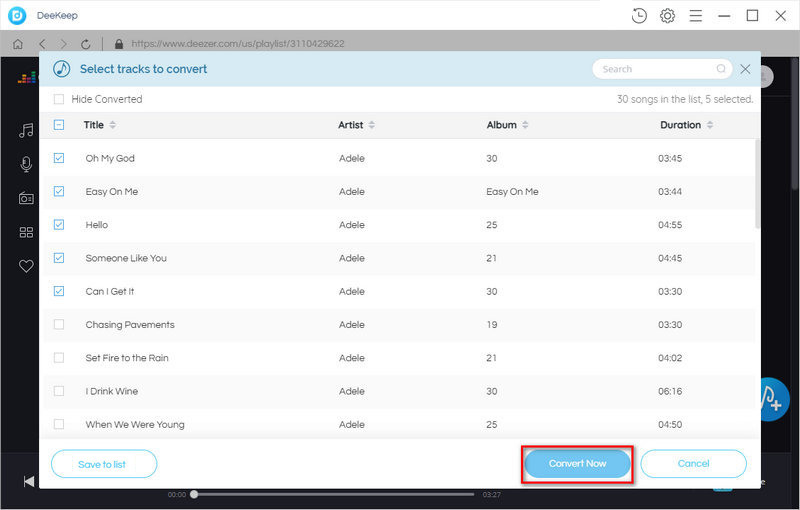
Task: Close the Select tracks dialog
Action: [745, 69]
